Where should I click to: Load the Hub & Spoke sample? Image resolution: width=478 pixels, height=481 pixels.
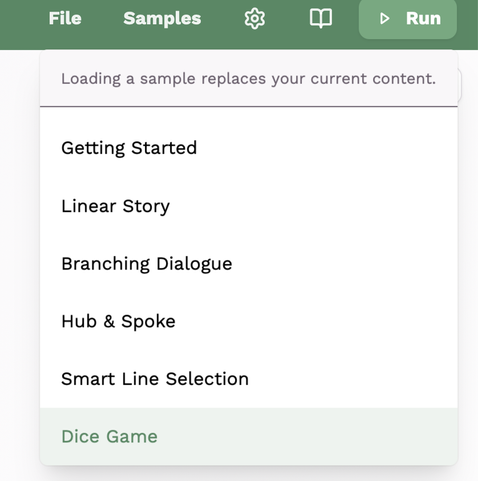click(249, 321)
